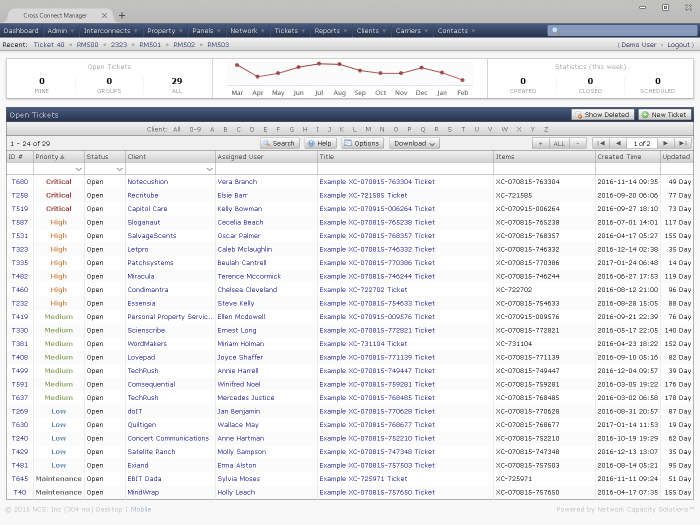Expand the Download dropdown
The image size is (700, 525).
pyautogui.click(x=414, y=144)
